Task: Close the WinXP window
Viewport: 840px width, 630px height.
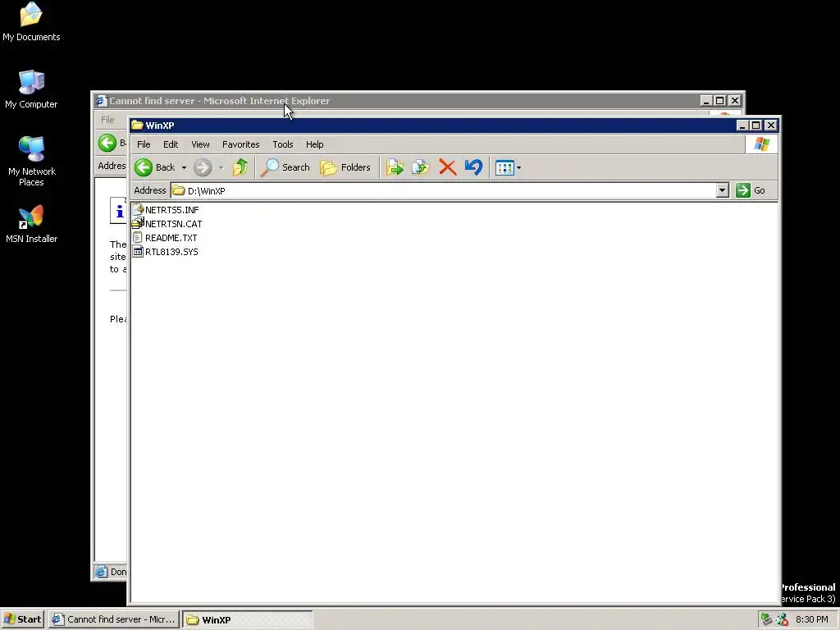Action: 770,126
